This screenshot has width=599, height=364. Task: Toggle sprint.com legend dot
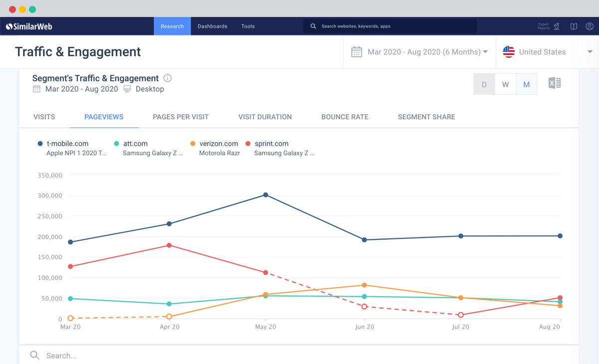coord(248,144)
